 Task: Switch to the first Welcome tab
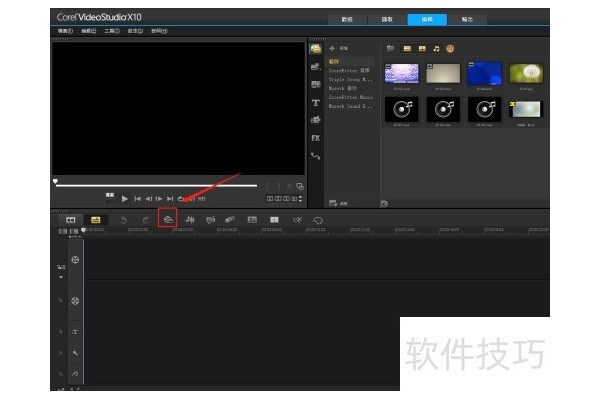click(347, 20)
